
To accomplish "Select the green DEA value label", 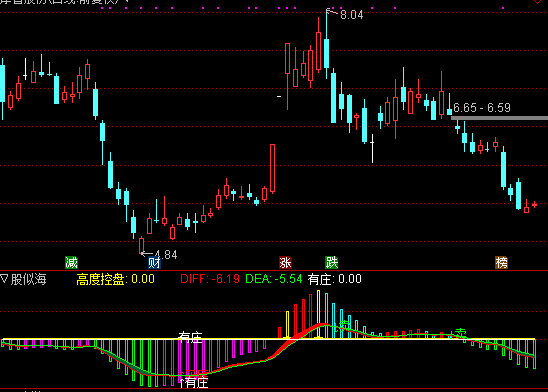I will coord(274,279).
